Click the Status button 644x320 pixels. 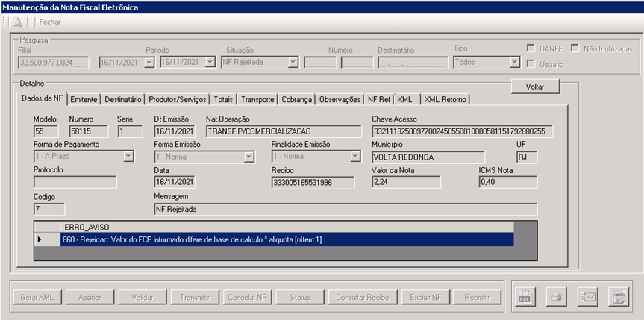(x=300, y=297)
